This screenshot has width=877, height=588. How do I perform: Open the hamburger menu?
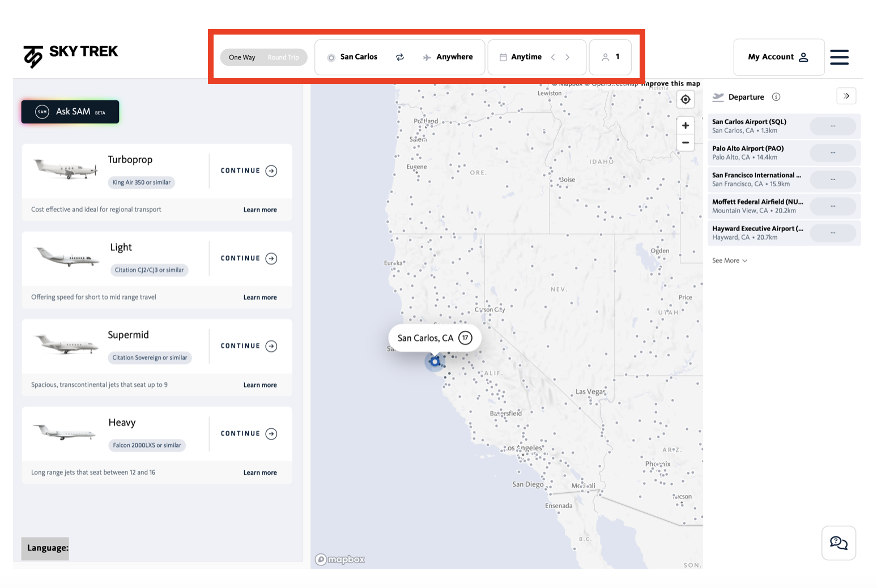point(839,57)
